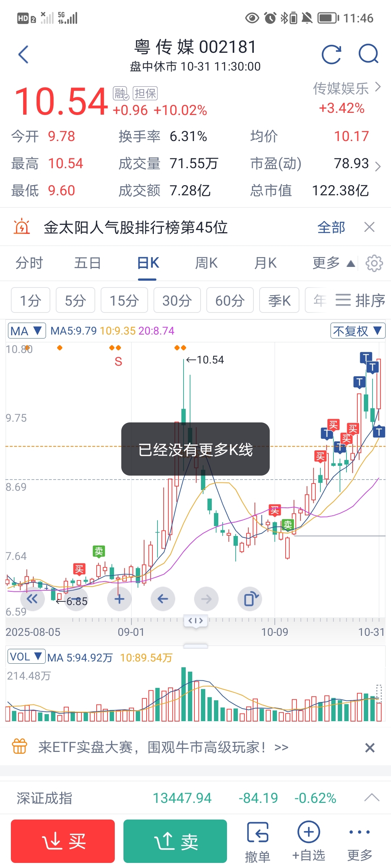
Task: Jump to earliest K-line with double-left arrow
Action: click(x=32, y=599)
